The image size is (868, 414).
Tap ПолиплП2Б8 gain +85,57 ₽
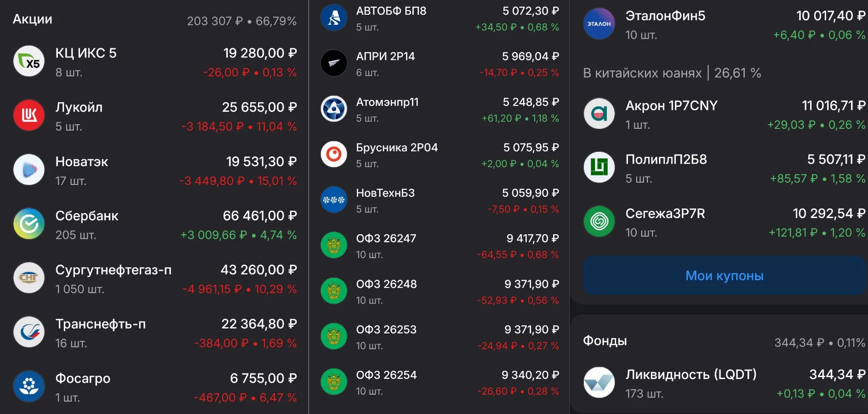pos(794,178)
